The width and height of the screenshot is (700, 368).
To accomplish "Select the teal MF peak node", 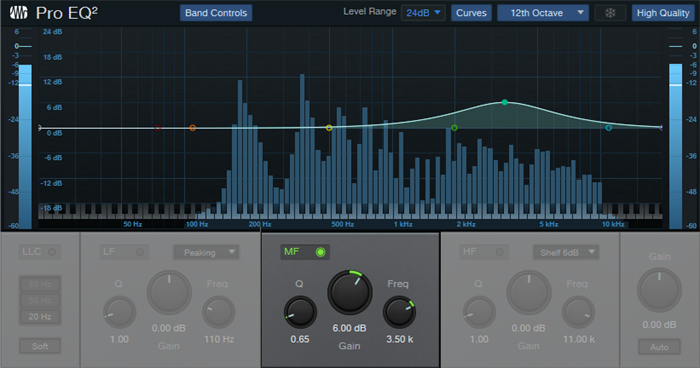I will 504,102.
